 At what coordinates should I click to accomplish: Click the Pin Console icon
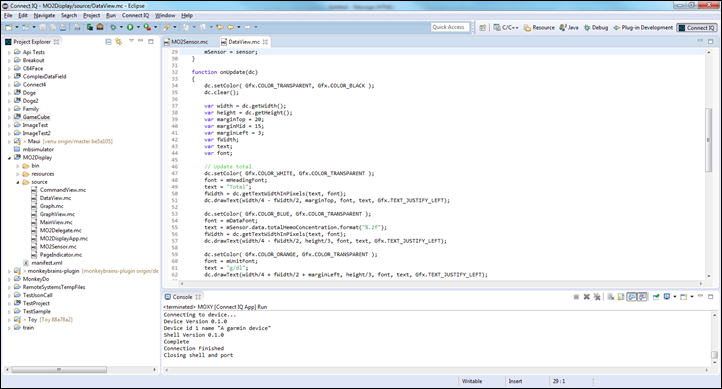click(x=656, y=297)
